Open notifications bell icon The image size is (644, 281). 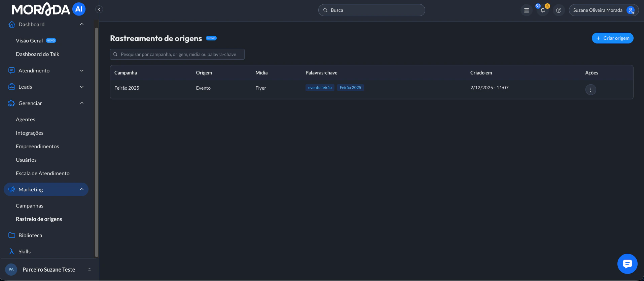click(x=542, y=10)
